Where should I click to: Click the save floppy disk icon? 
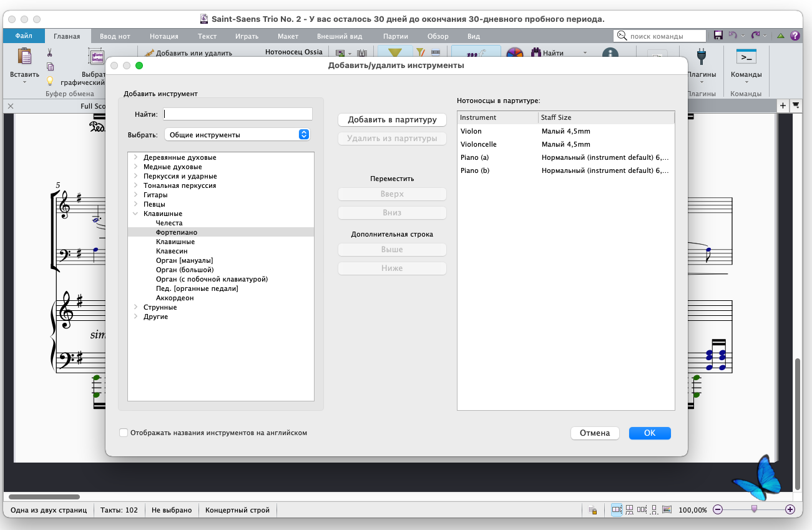point(719,36)
